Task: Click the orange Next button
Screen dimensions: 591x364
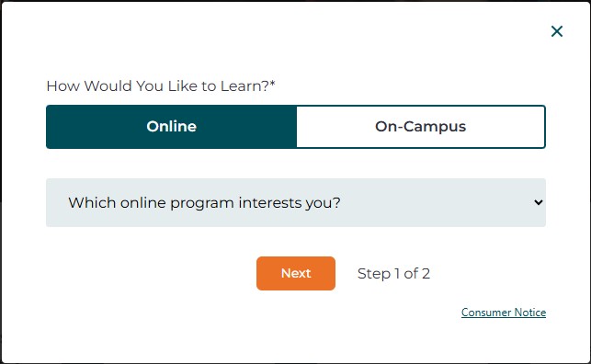Action: [x=296, y=274]
